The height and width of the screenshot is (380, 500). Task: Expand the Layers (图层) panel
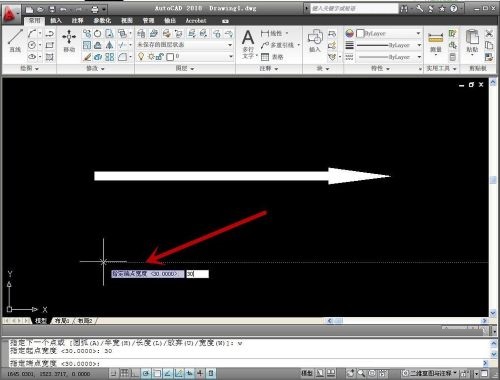click(x=185, y=69)
